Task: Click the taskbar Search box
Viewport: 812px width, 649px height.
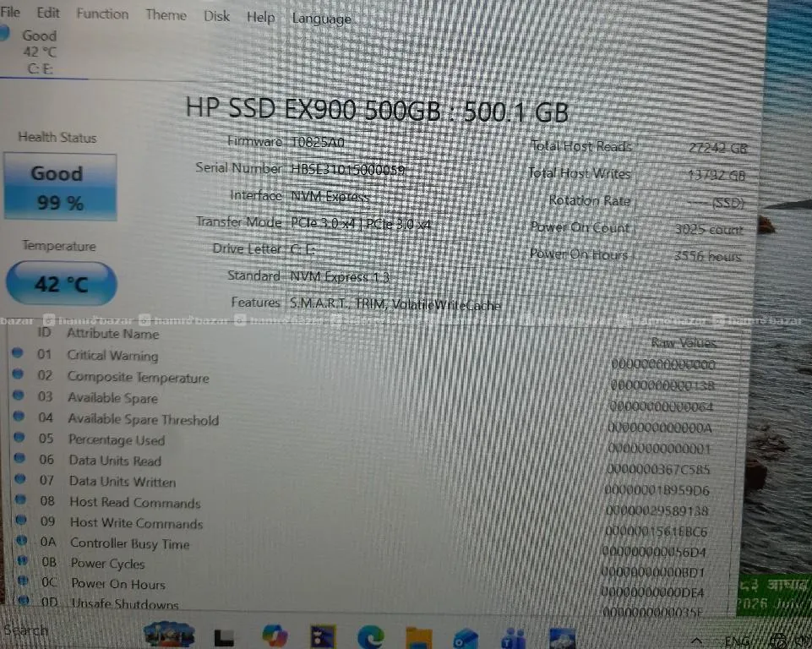Action: click(26, 630)
